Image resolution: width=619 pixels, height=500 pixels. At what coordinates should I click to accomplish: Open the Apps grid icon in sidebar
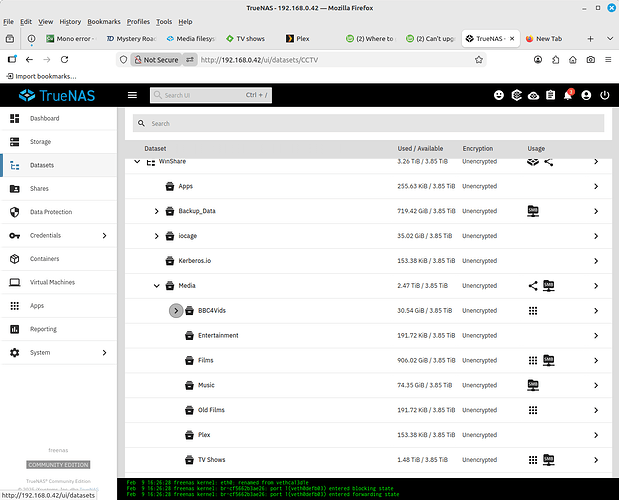(x=15, y=306)
